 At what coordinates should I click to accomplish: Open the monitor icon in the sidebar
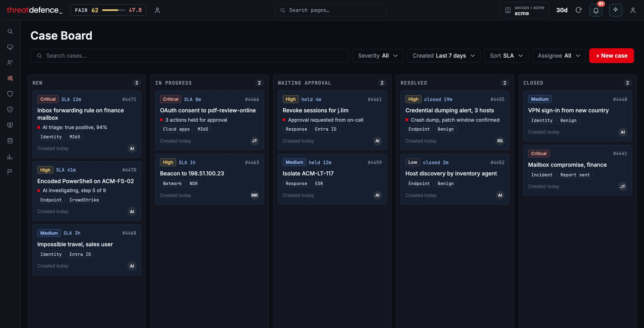pos(10,47)
